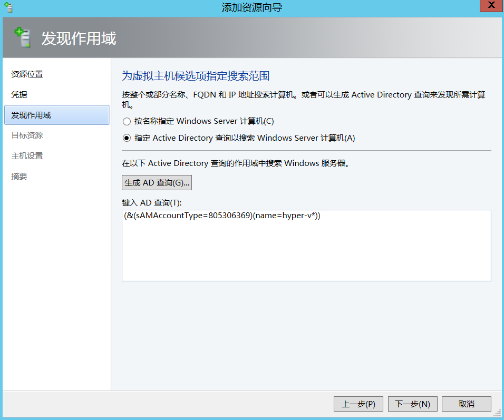
Task: Click the heading 为虚拟主机候选项指定搜索范围
Action: click(x=196, y=76)
